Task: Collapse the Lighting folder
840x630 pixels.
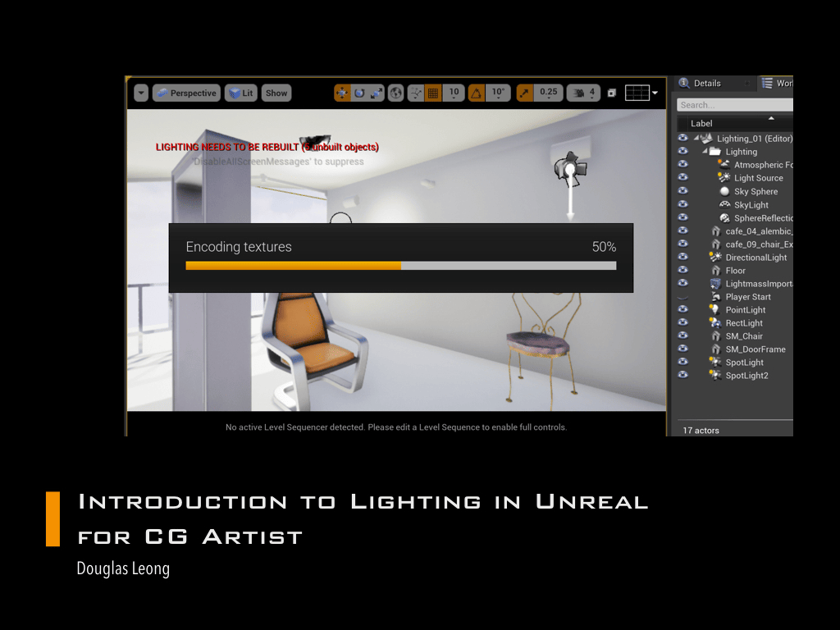Action: tap(705, 152)
